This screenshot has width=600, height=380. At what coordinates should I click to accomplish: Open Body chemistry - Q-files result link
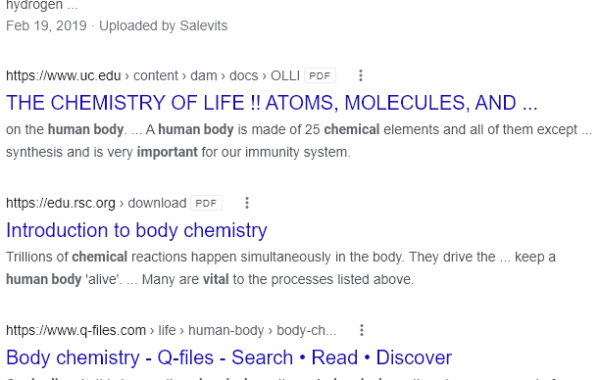(x=229, y=357)
